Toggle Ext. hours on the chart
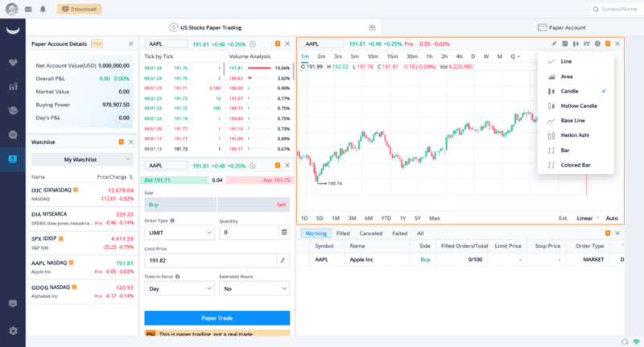644x347 pixels. coord(563,218)
